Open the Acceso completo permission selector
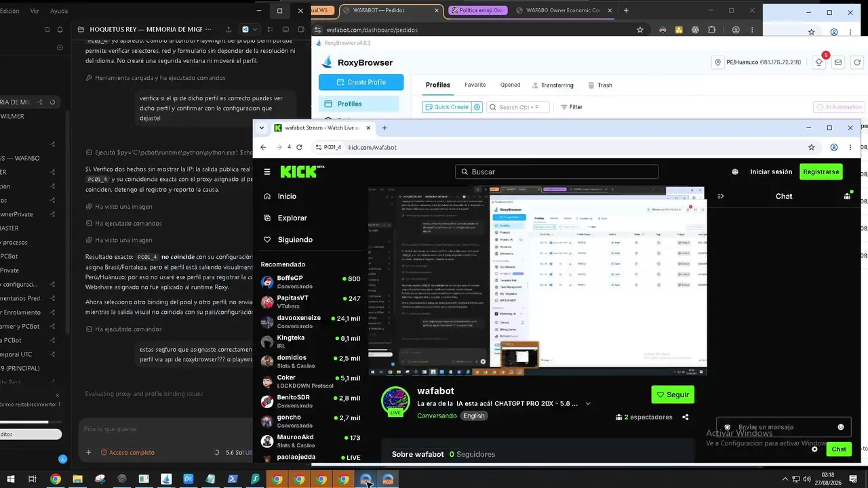The image size is (868, 488). [128, 452]
